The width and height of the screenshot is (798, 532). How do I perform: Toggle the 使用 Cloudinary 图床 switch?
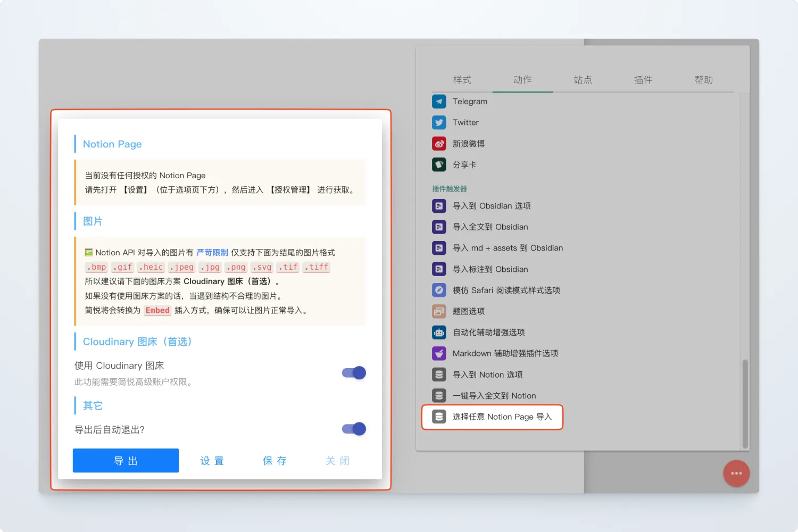tap(354, 373)
